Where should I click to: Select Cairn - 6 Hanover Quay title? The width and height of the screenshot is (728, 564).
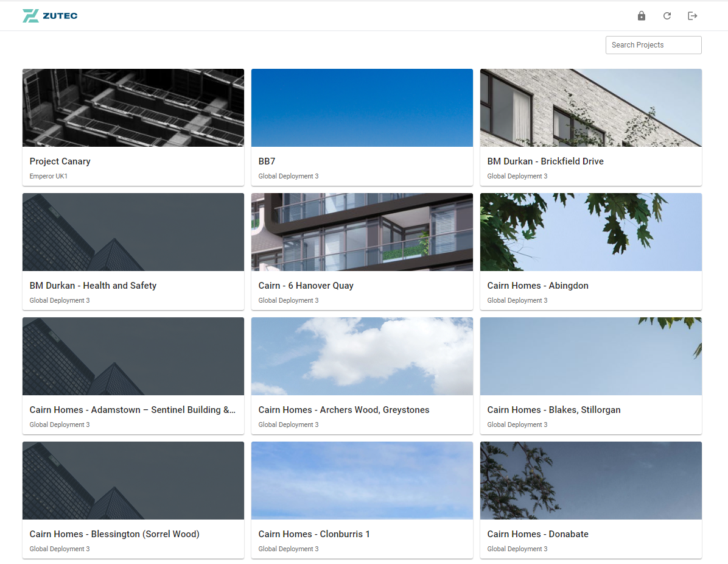[x=306, y=286]
